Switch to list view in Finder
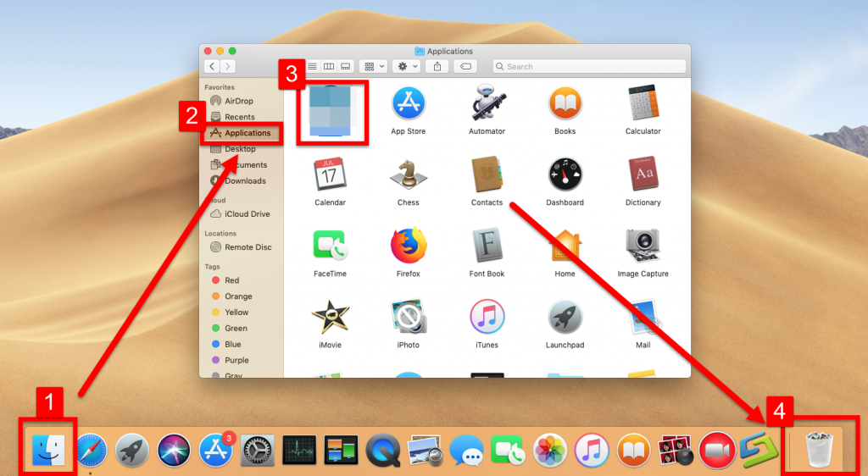868x476 pixels. click(313, 66)
